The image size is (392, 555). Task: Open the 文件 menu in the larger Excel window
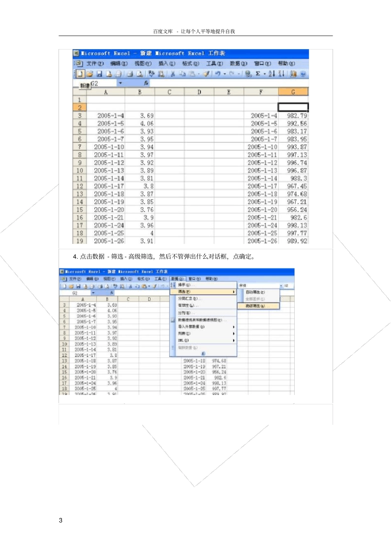point(95,64)
